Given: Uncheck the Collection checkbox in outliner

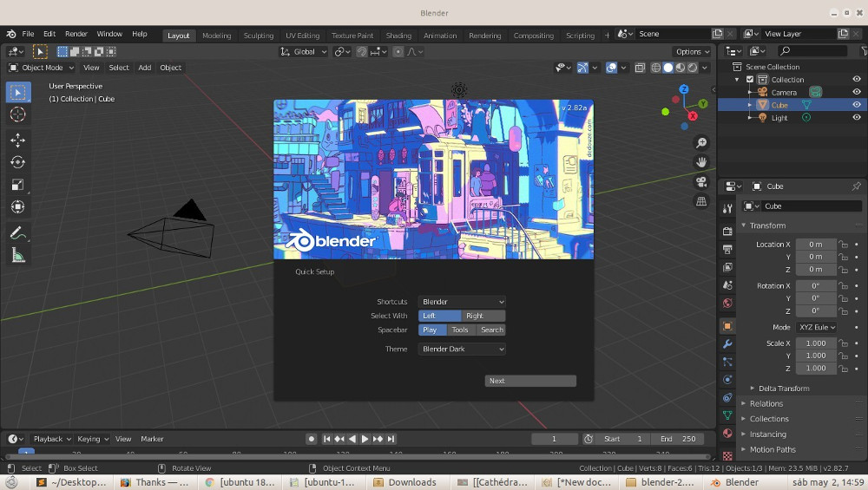Looking at the screenshot, I should [x=750, y=79].
